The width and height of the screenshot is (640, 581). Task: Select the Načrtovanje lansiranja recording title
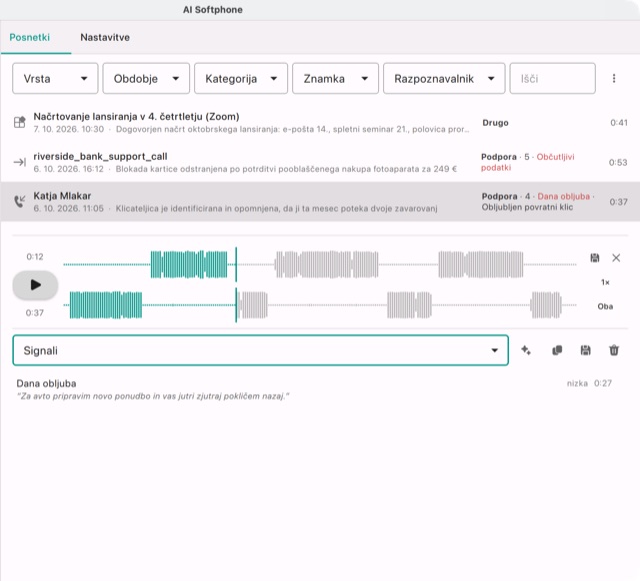click(136, 116)
